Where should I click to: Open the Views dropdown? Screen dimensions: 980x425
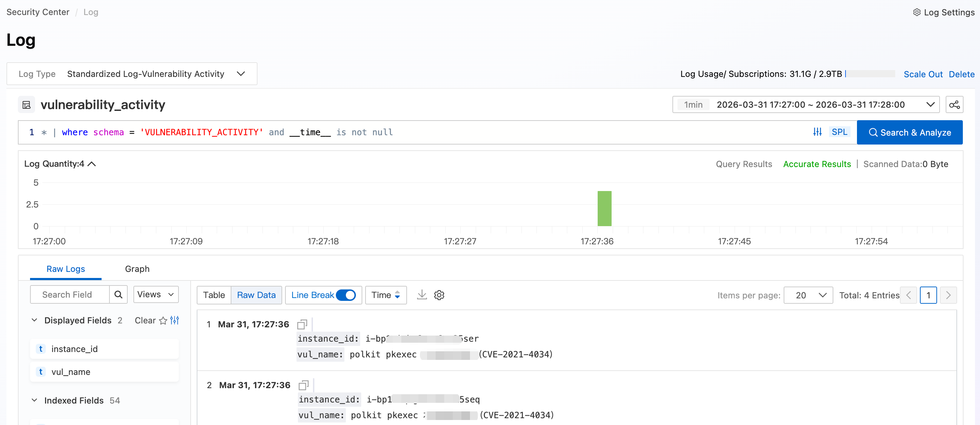[156, 294]
